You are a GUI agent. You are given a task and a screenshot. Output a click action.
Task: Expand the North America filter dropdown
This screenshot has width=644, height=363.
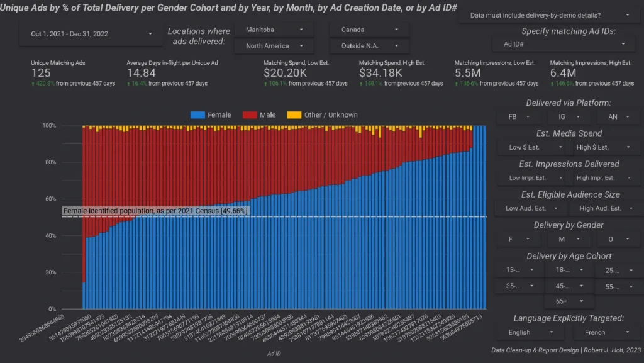coord(274,46)
